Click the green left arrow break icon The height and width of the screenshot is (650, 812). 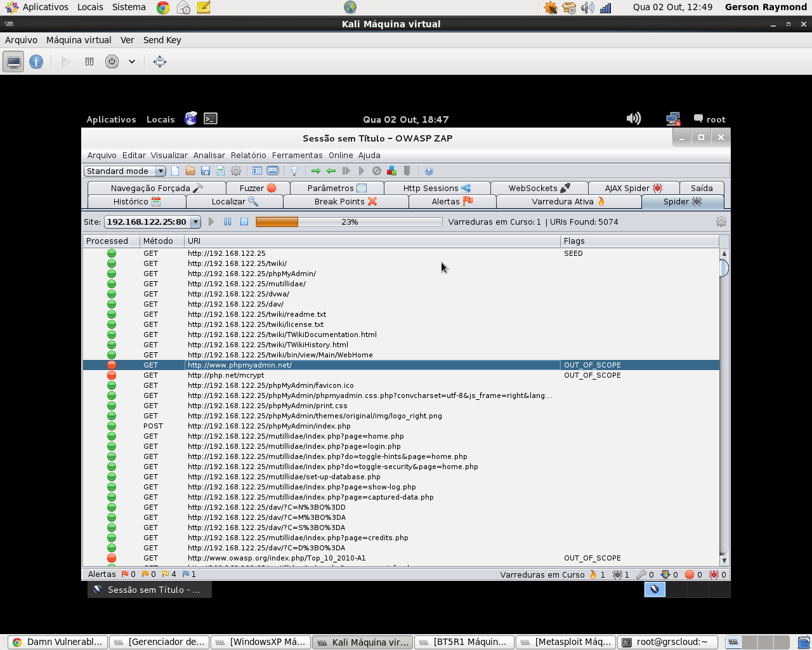331,171
